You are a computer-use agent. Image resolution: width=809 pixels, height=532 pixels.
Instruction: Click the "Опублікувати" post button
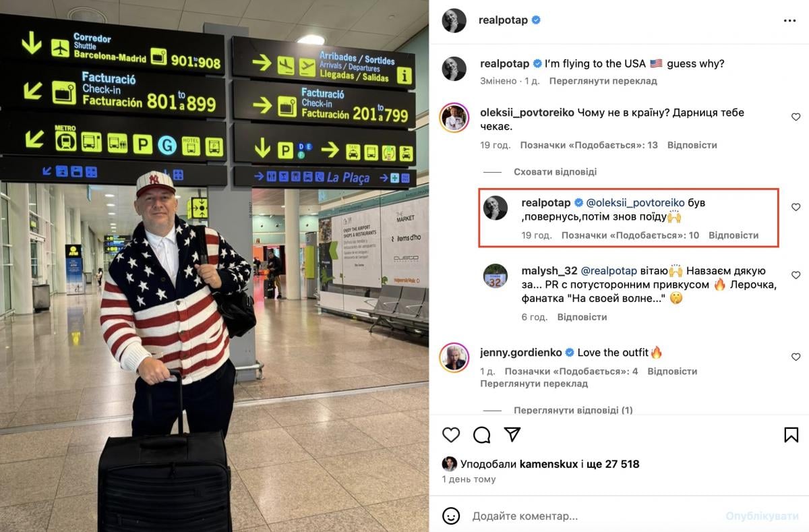tap(762, 516)
